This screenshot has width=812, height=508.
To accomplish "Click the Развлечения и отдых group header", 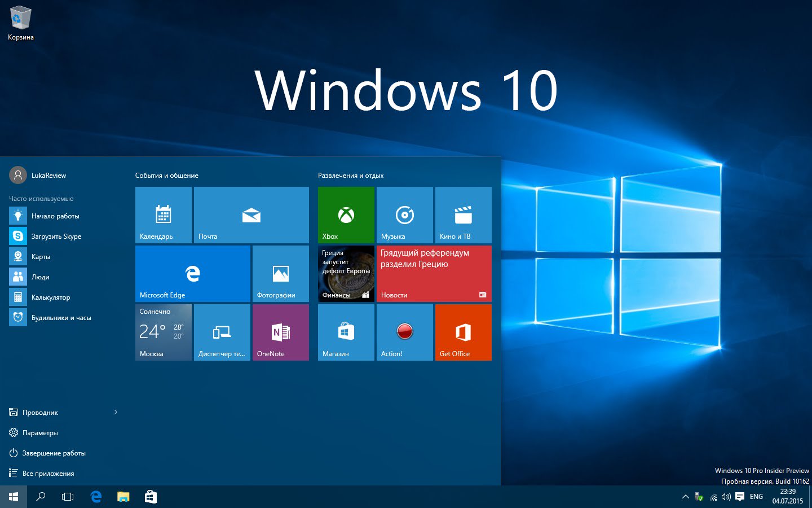I will 351,176.
